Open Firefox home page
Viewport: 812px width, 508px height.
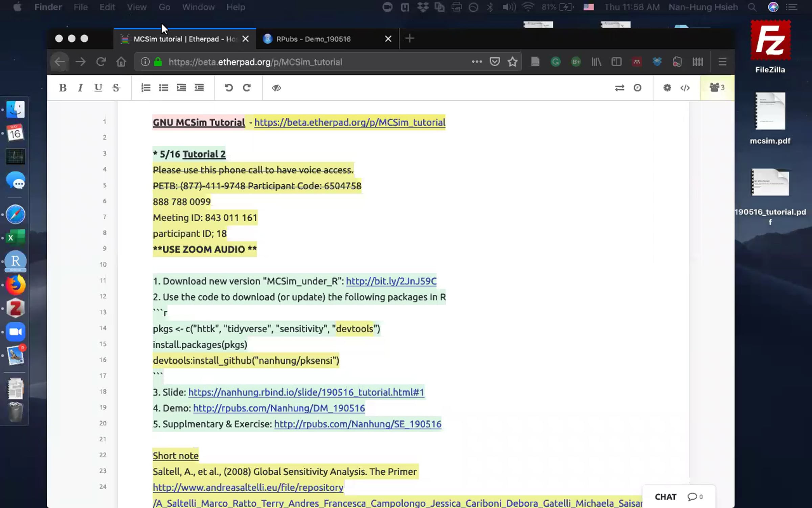(x=121, y=62)
